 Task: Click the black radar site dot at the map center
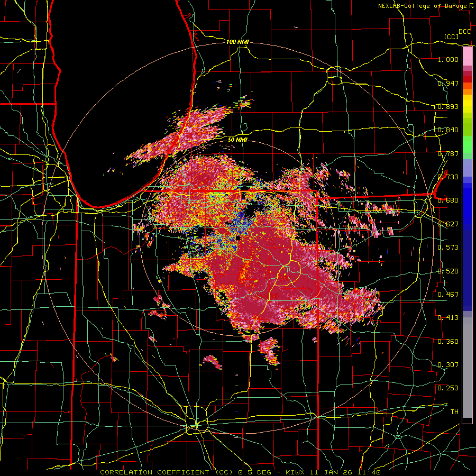239,237
